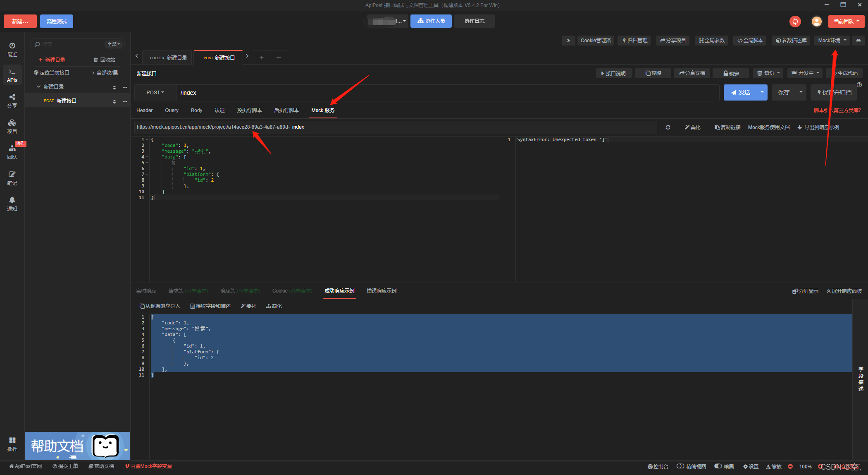Click the red 新建 new button
868x475 pixels.
coord(20,21)
